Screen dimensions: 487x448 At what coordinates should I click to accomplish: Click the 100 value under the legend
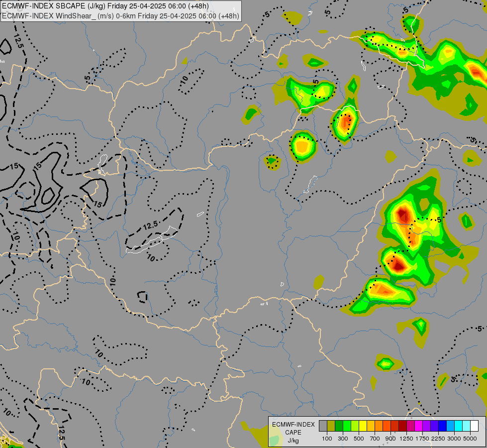327,439
